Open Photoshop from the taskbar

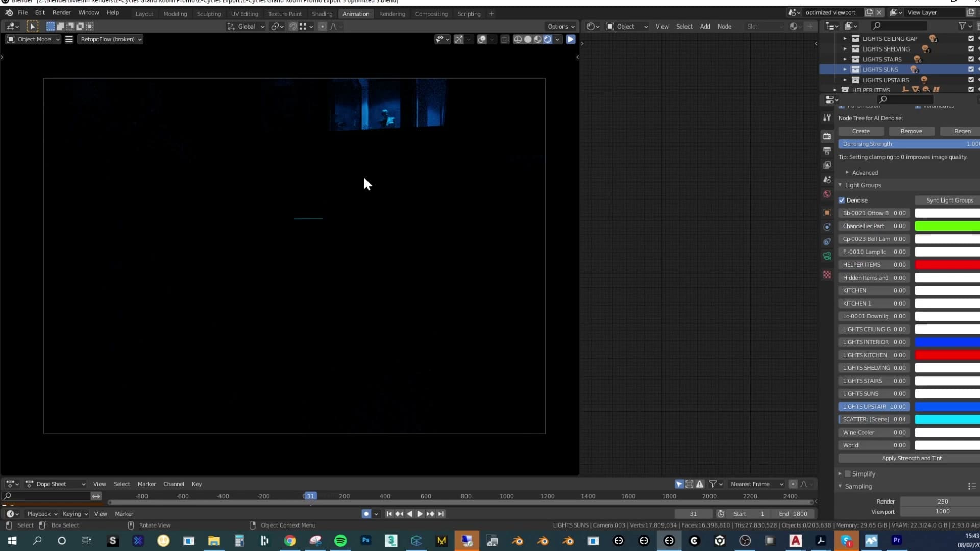pos(366,541)
